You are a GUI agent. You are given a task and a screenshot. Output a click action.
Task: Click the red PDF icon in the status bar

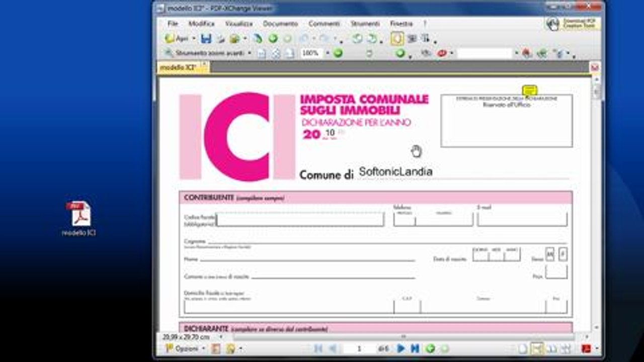(x=586, y=348)
